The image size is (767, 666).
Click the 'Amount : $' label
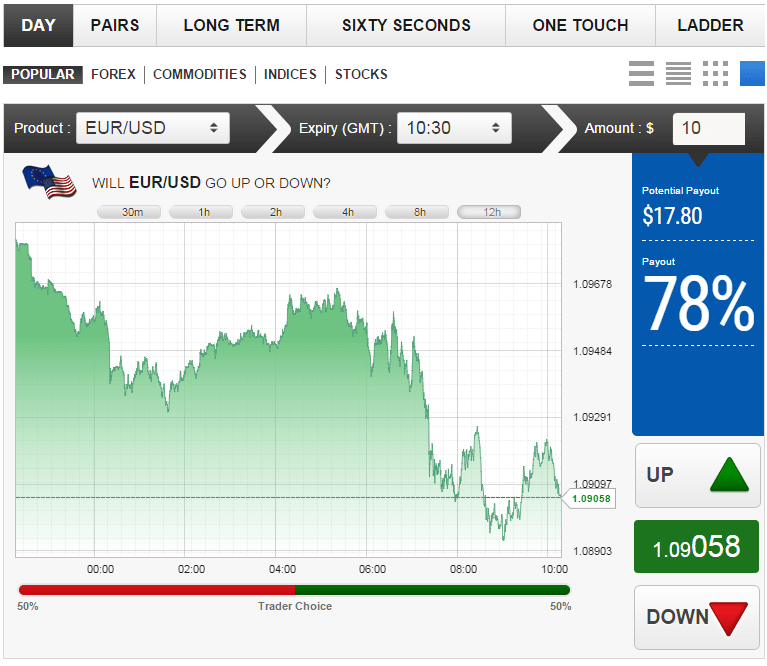pyautogui.click(x=619, y=128)
